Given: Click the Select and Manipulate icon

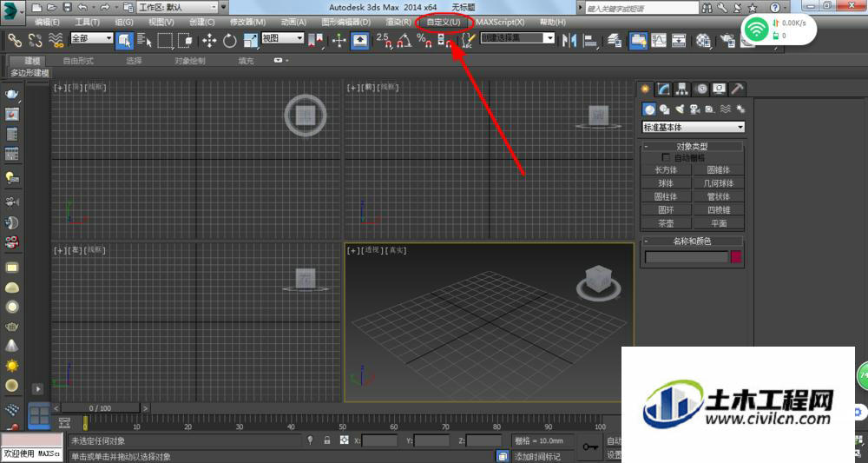Looking at the screenshot, I should click(x=339, y=41).
